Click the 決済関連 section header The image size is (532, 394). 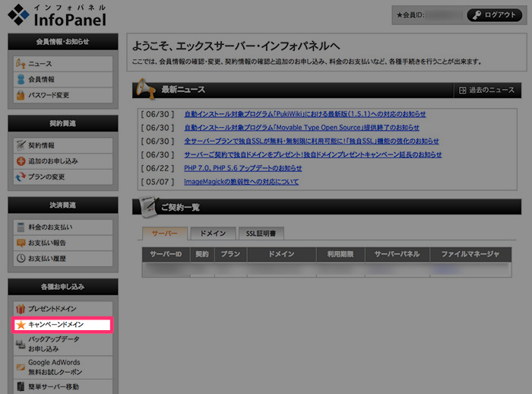pyautogui.click(x=63, y=205)
